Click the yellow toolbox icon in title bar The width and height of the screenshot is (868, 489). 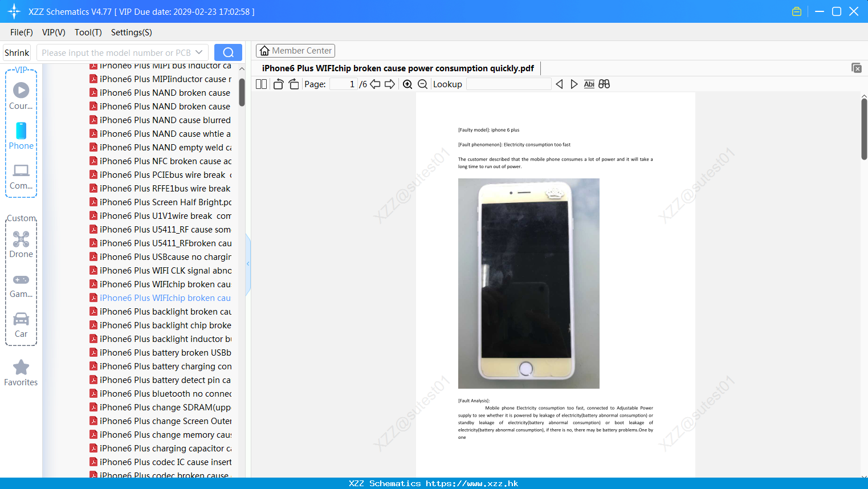point(797,11)
